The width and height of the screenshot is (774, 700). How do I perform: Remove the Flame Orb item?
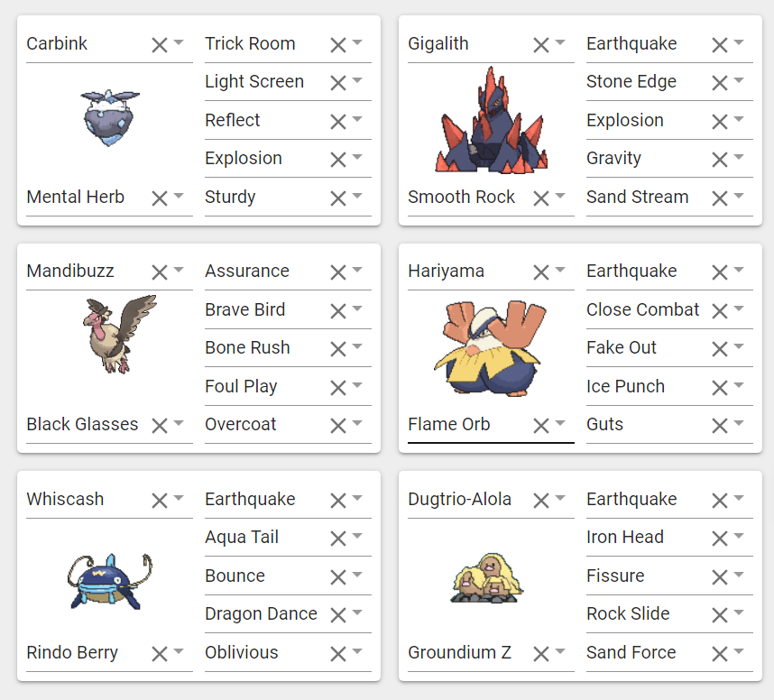[541, 426]
